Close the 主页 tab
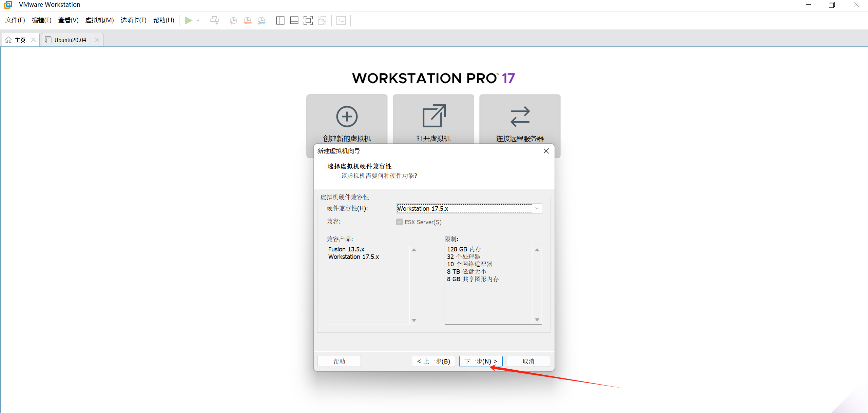 (33, 40)
